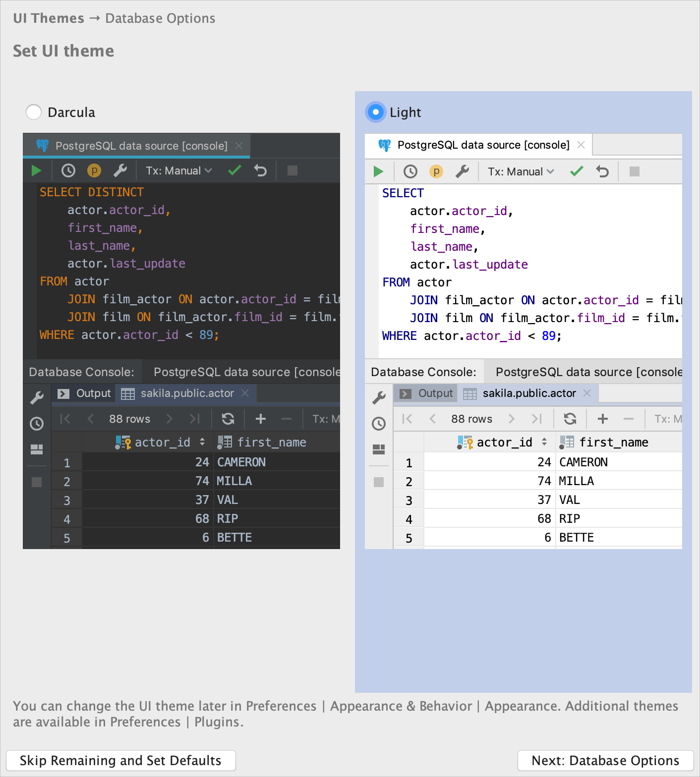
Task: Click the wrench settings icon in Light toolbar
Action: coord(462,172)
